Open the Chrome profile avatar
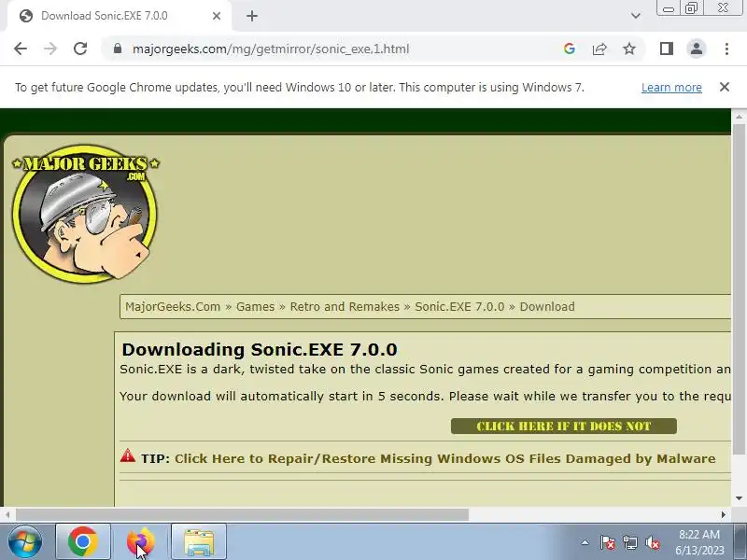The height and width of the screenshot is (560, 747). (696, 49)
